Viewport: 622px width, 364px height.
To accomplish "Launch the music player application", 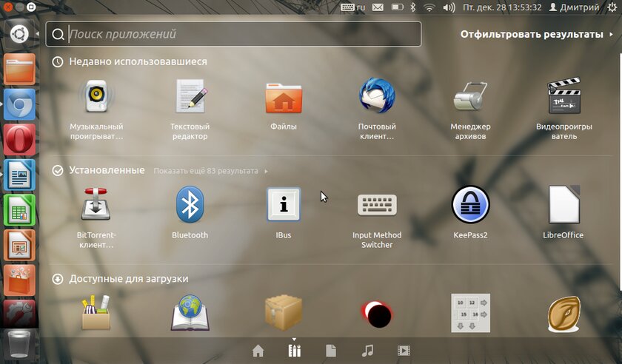I will click(x=97, y=97).
